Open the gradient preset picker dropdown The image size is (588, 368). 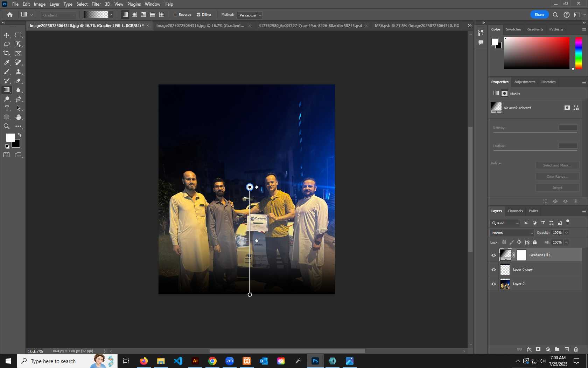tap(111, 15)
